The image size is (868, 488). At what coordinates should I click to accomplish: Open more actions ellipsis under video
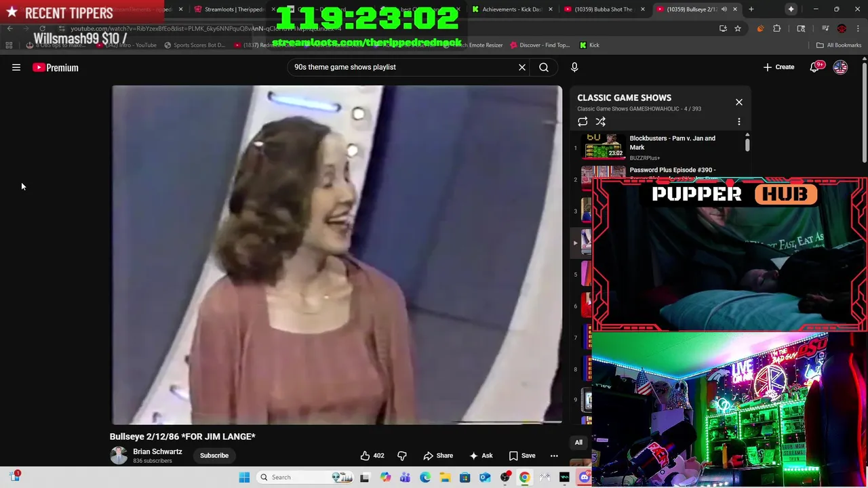point(554,455)
